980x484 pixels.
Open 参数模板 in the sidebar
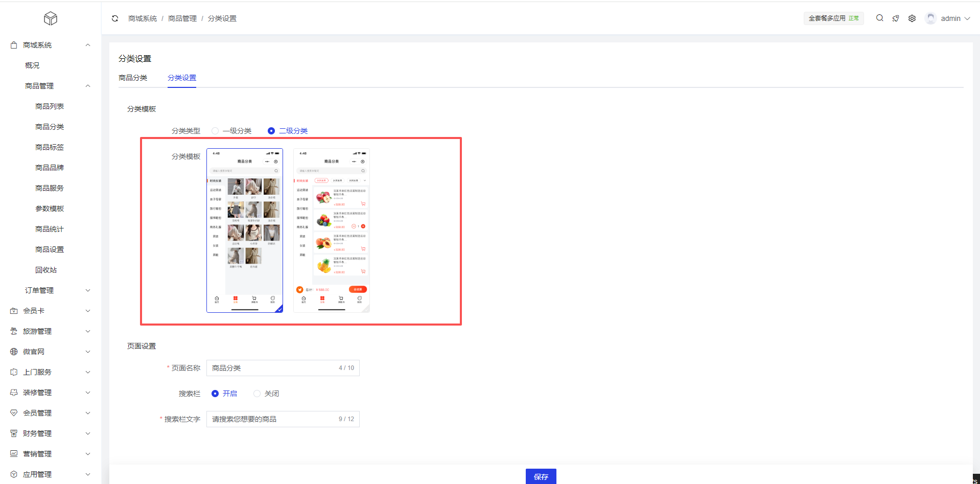[x=50, y=209]
